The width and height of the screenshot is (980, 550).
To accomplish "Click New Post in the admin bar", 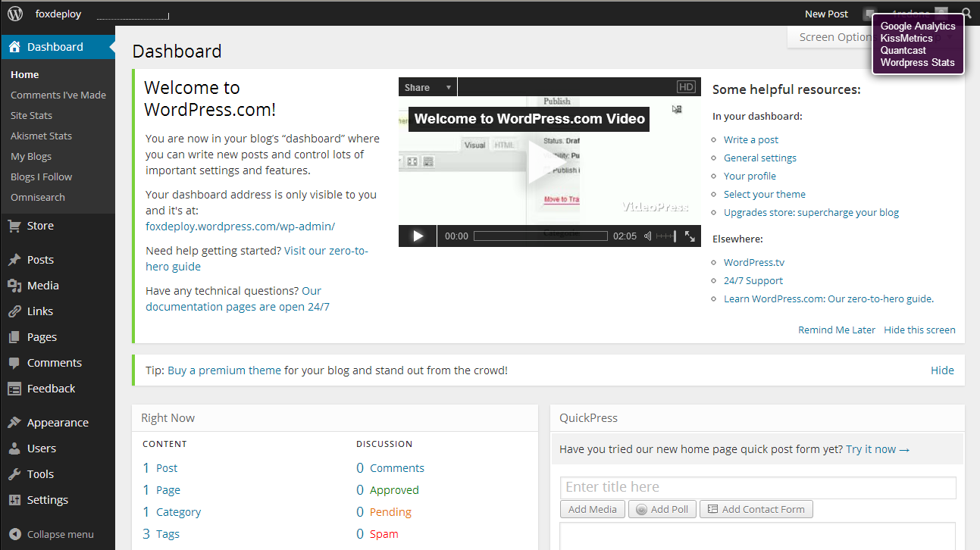I will point(826,14).
